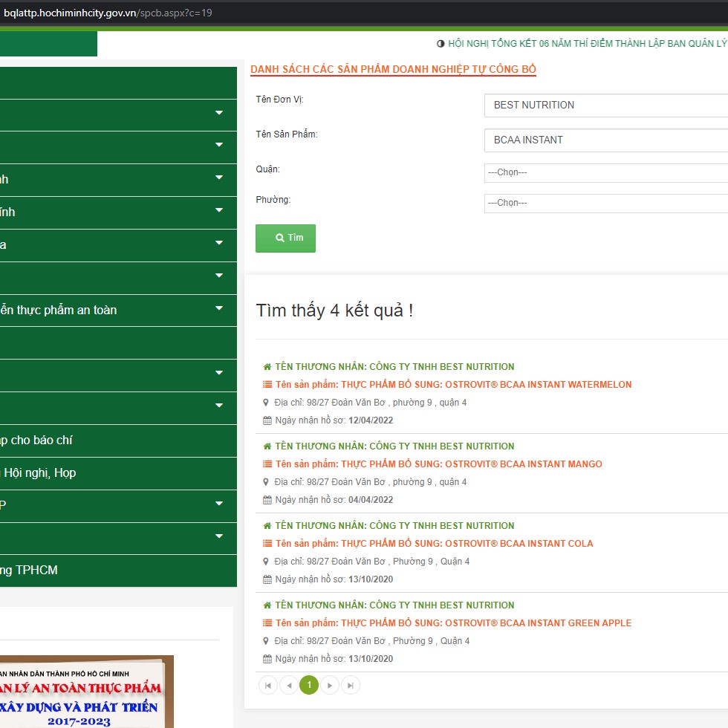
Task: Click the 'Tên Đơn Vị:' label
Action: click(279, 100)
